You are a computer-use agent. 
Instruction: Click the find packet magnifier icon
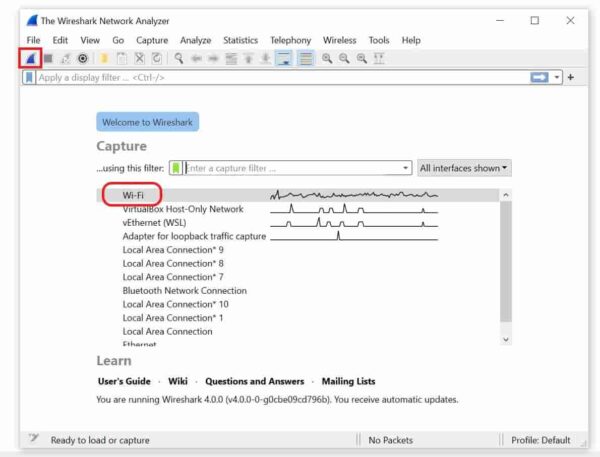point(178,59)
